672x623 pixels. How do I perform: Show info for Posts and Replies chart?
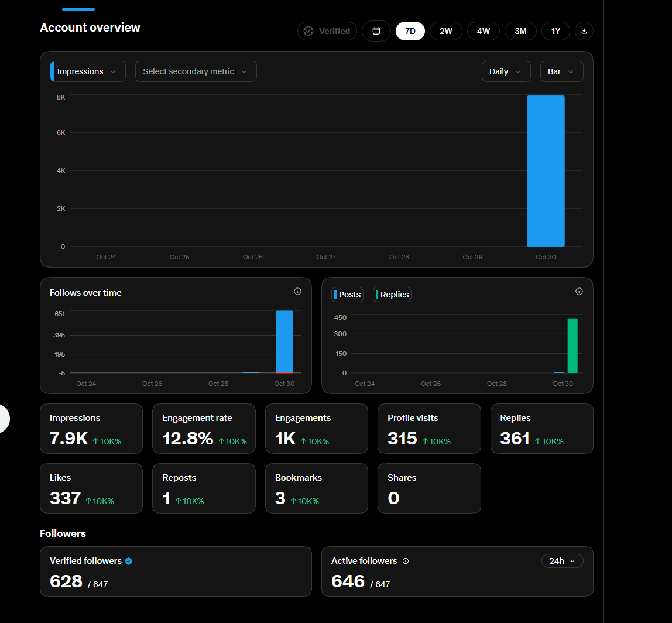coord(579,292)
